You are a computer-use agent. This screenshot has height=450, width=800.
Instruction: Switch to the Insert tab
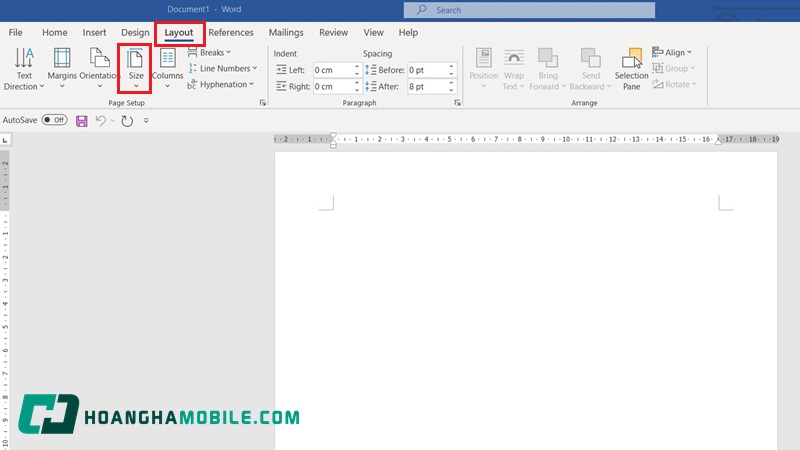tap(94, 32)
